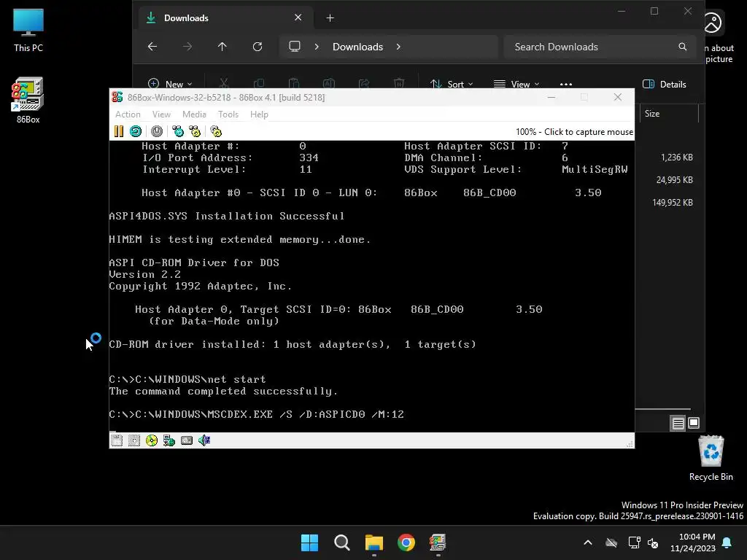
Task: Switch Explorer to large thumbnails view
Action: click(x=694, y=423)
